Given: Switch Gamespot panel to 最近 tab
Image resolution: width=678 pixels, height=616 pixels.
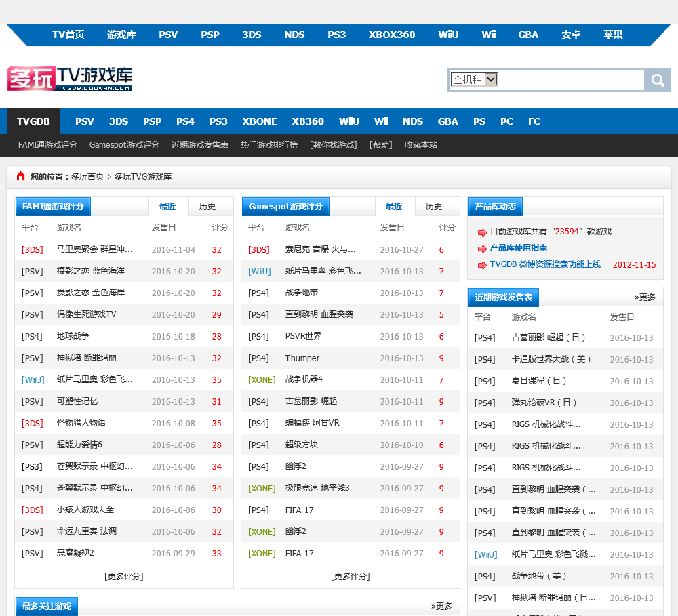Looking at the screenshot, I should point(393,207).
